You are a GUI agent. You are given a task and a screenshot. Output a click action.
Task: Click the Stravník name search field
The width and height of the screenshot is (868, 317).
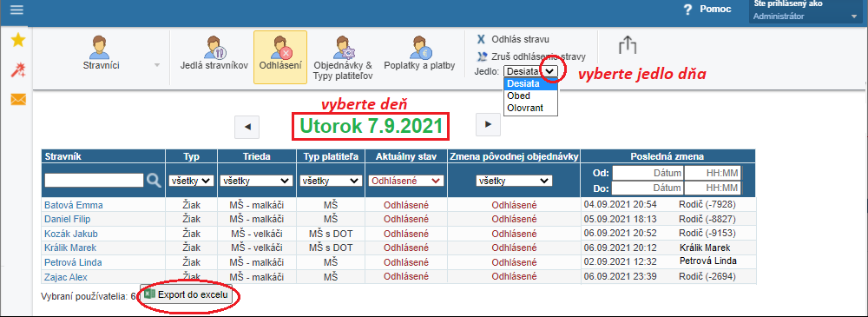click(x=94, y=180)
